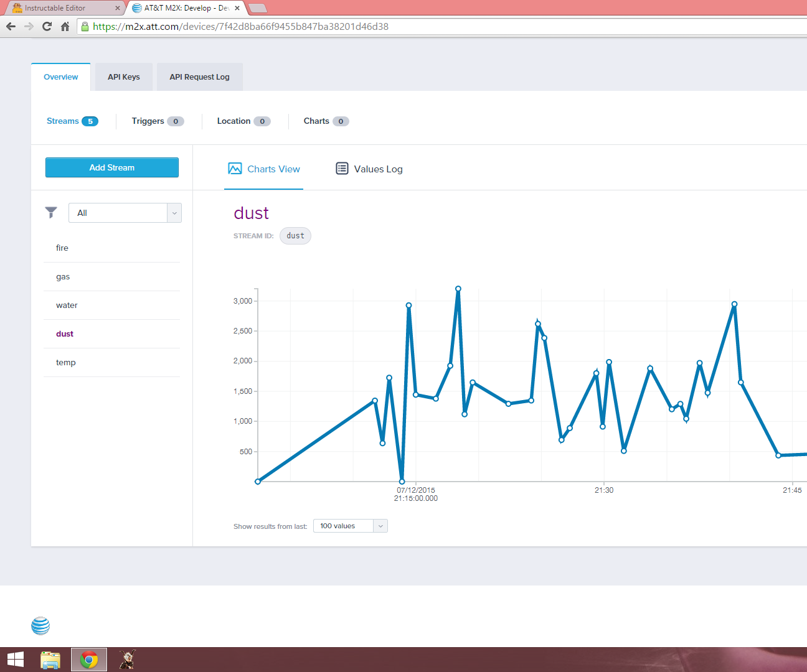This screenshot has width=807, height=672.
Task: Expand the All stream filter dropdown
Action: [x=125, y=213]
